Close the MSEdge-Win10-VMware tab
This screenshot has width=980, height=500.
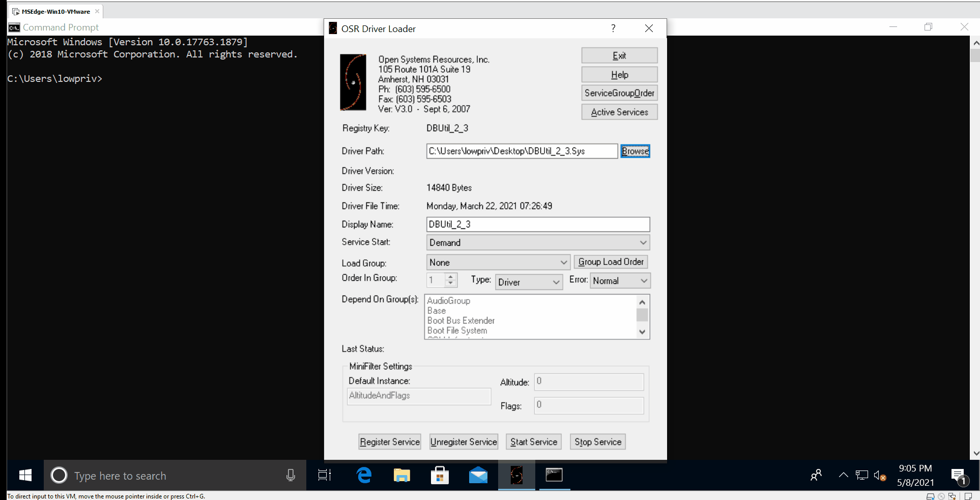97,11
